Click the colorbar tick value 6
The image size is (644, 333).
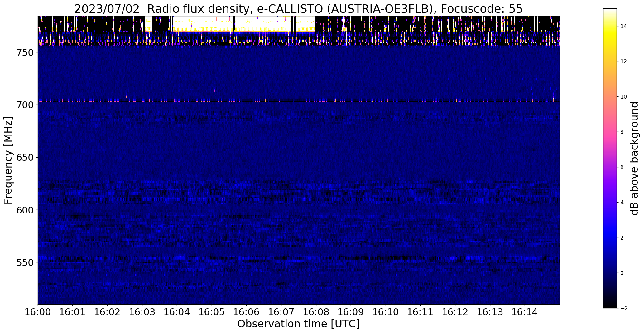click(x=622, y=167)
